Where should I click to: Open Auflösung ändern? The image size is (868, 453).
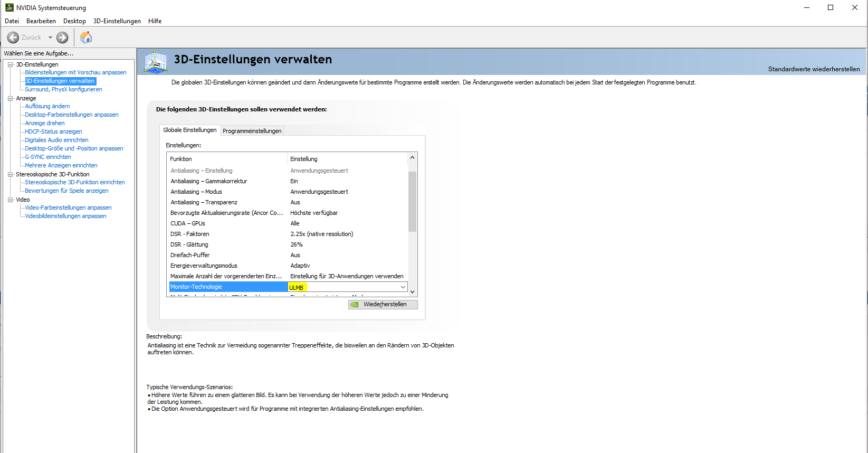[x=47, y=106]
